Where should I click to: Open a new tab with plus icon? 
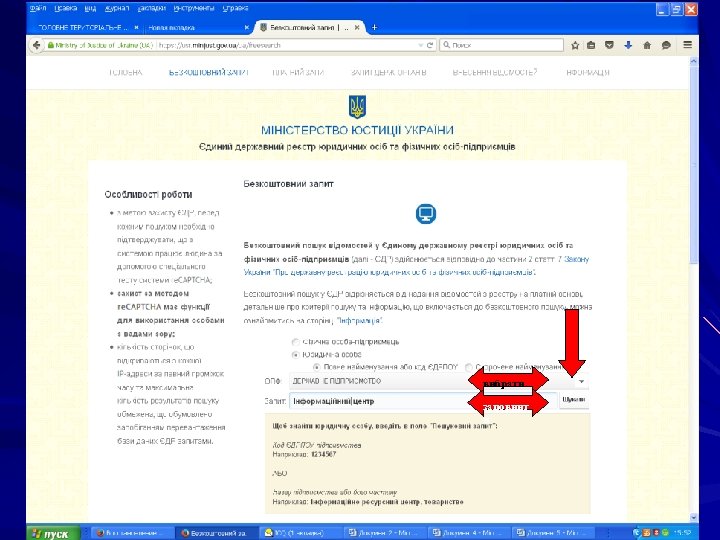point(374,28)
